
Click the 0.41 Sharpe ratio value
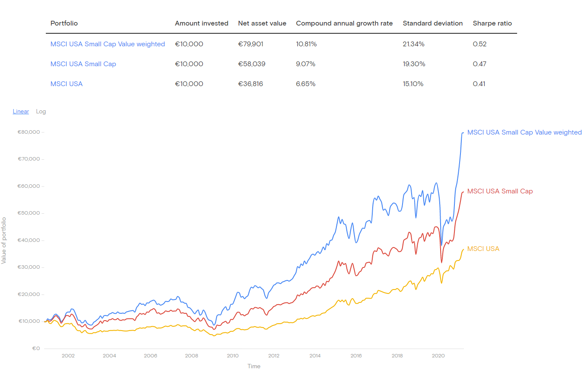pyautogui.click(x=479, y=84)
